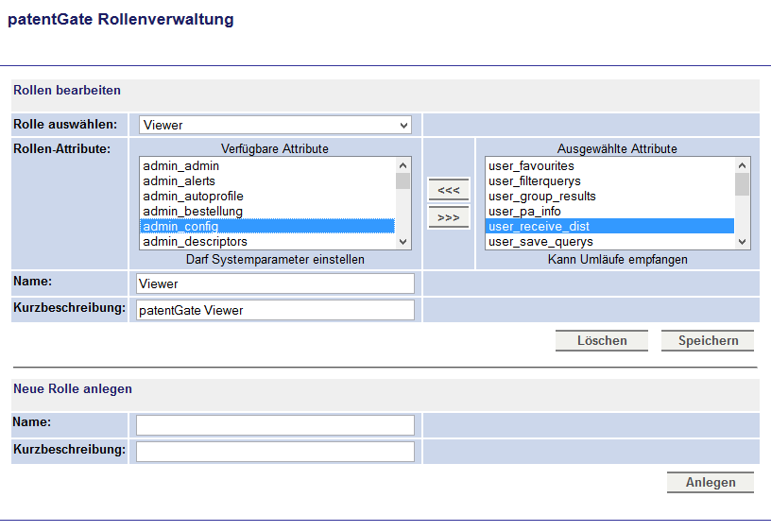Viewport: 771px width, 532px height.
Task: Click the Löschen button
Action: tap(602, 341)
